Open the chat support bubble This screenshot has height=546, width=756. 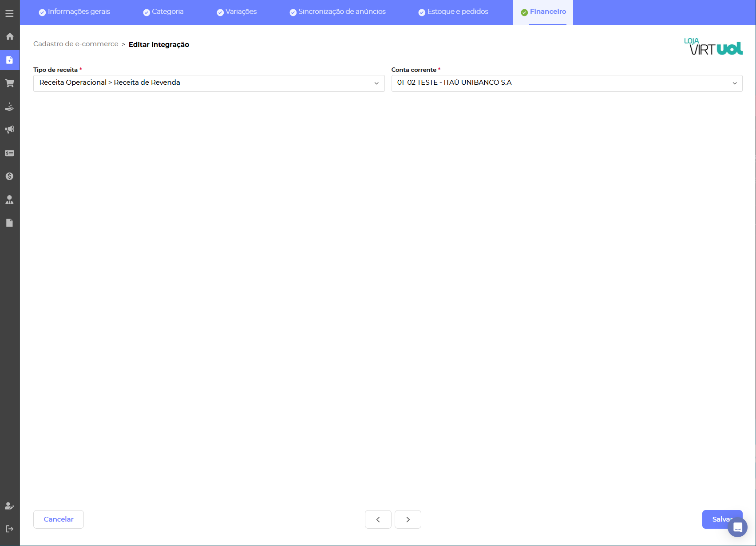[737, 527]
